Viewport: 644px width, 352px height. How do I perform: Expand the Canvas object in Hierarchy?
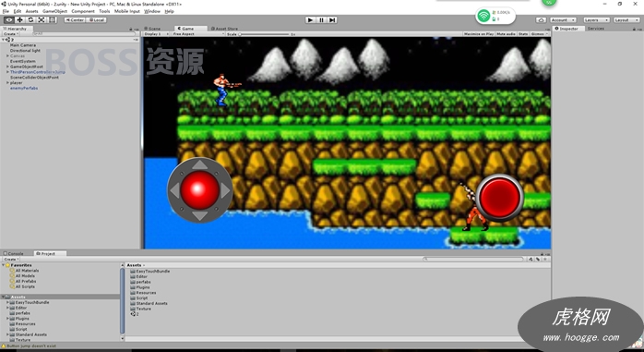coord(7,56)
